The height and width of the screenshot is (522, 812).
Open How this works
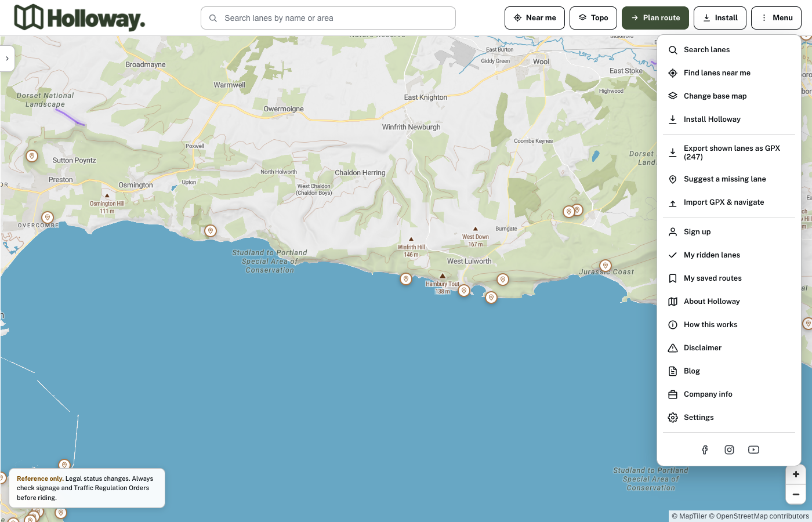pyautogui.click(x=729, y=325)
